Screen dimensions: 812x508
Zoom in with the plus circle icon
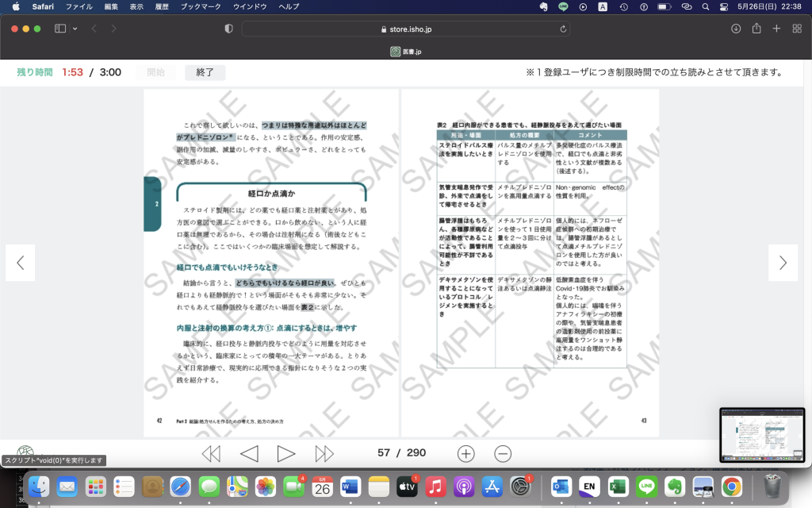coord(466,453)
